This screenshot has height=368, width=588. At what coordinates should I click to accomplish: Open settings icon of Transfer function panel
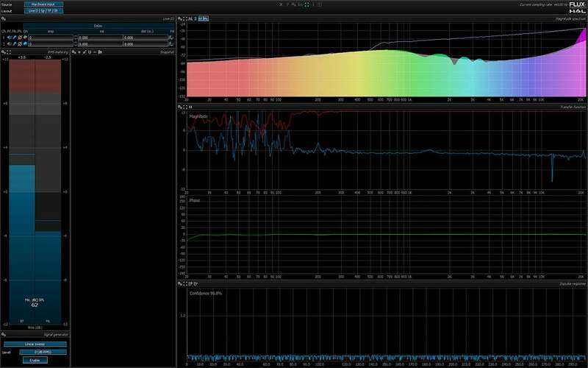[182, 107]
